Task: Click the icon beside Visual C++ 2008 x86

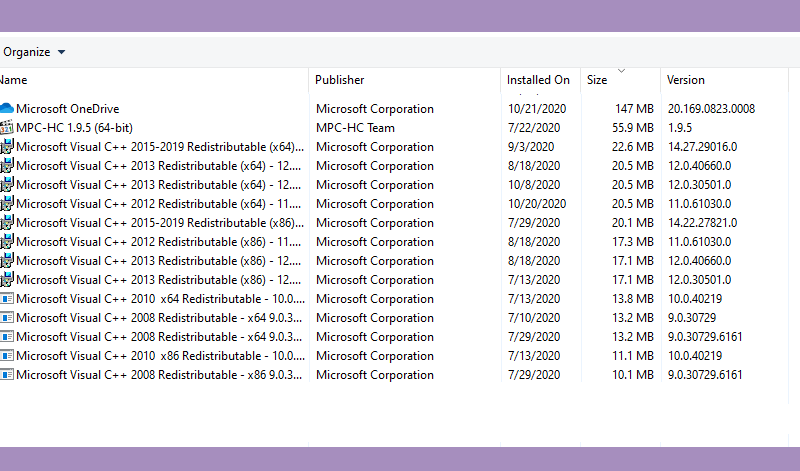Action: 7,375
